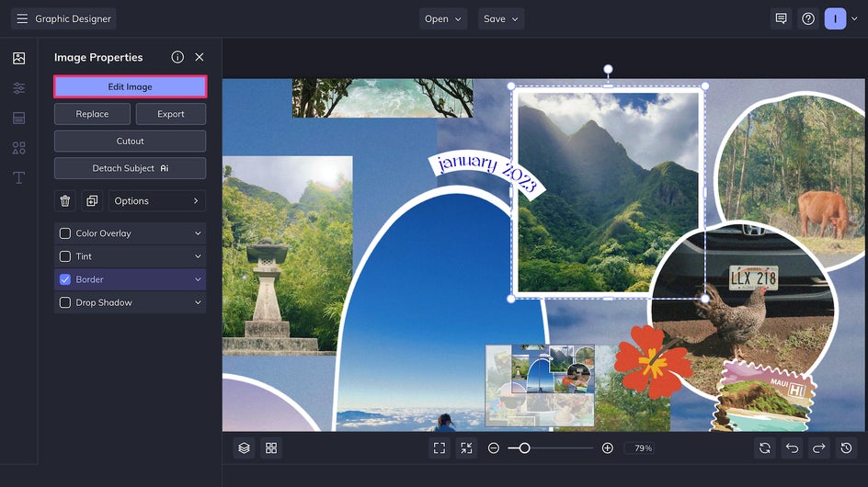
Task: Expand the Color Overlay chevron
Action: [x=198, y=233]
